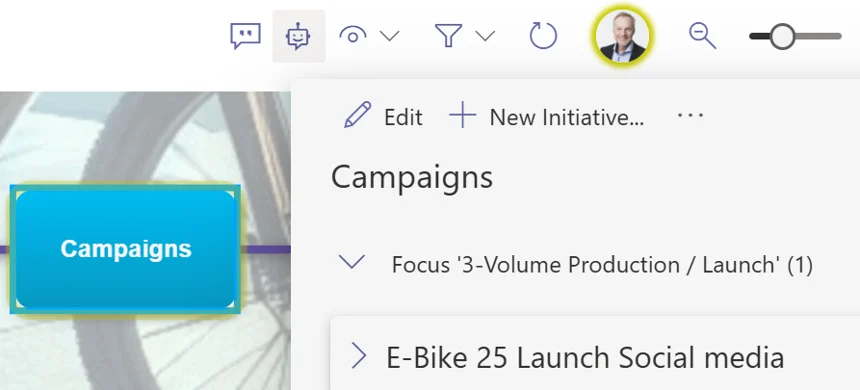This screenshot has width=860, height=390.
Task: Collapse the Focus '3-Volume Production / Launch' group
Action: click(352, 262)
